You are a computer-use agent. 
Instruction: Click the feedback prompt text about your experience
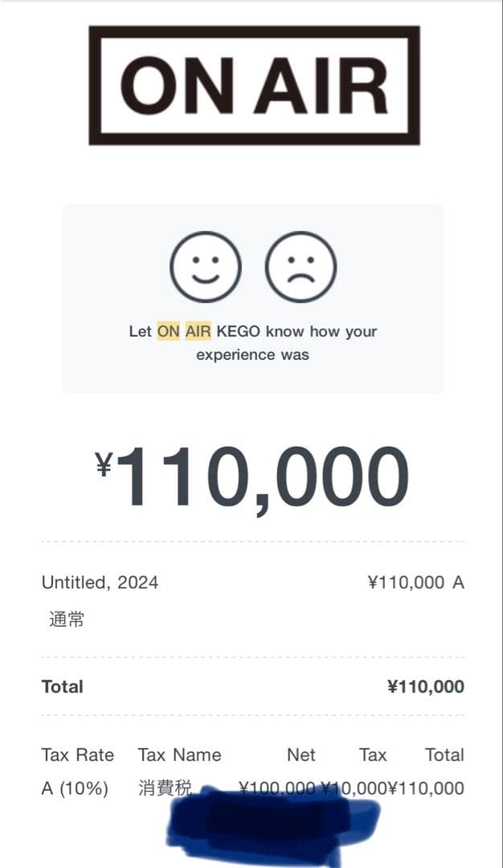point(252,343)
